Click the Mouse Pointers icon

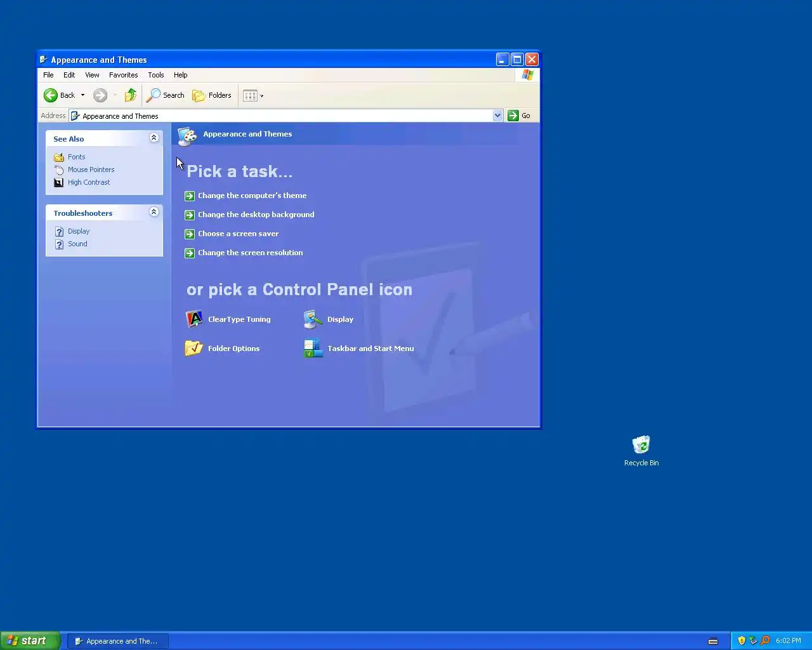[x=59, y=169]
